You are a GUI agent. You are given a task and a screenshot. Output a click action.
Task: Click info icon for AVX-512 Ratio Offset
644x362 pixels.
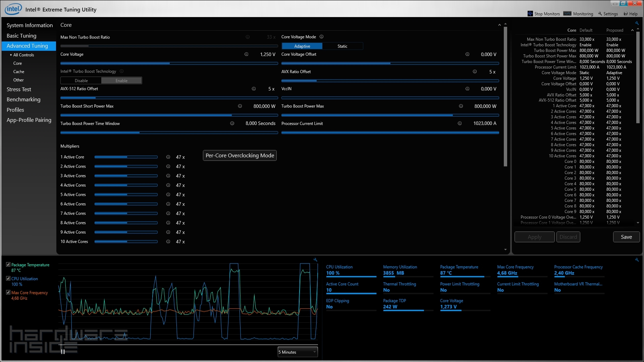pos(254,89)
